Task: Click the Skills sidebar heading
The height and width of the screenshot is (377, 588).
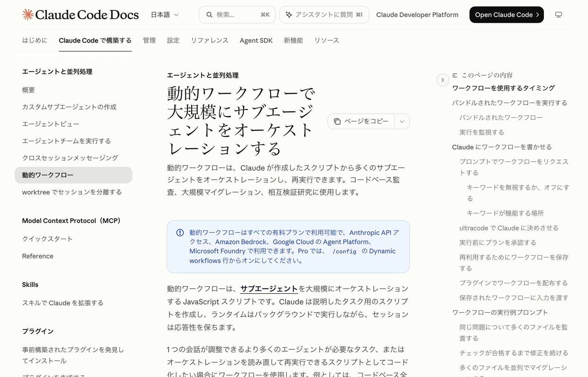Action: coord(30,285)
